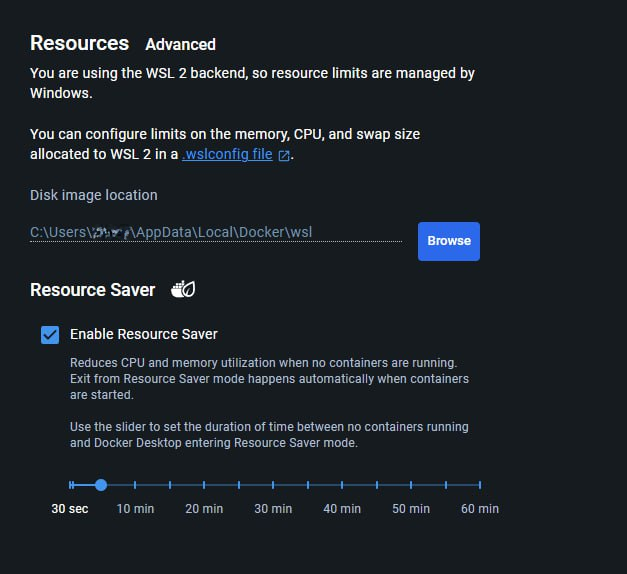Click the Enable Resource Saver label text
This screenshot has height=574, width=627.
coord(143,334)
